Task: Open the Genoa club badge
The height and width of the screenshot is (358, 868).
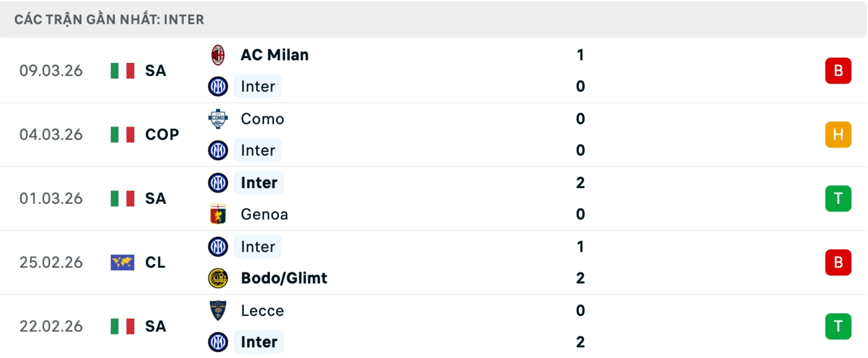Action: pos(218,214)
